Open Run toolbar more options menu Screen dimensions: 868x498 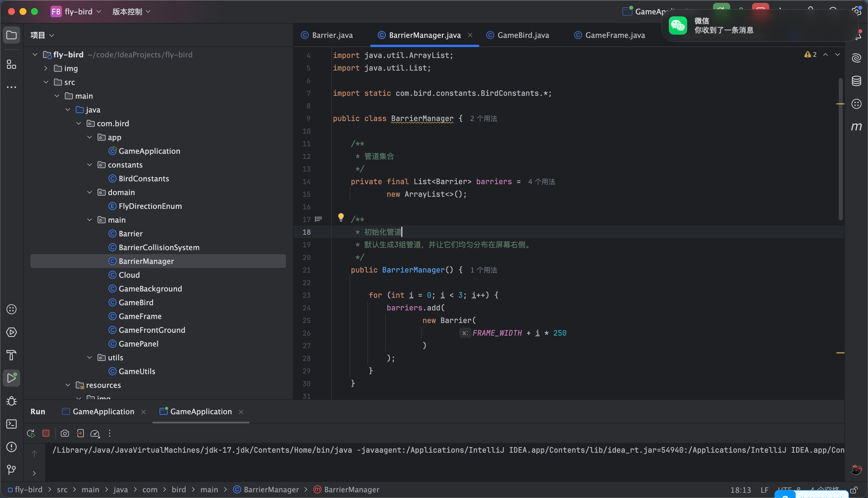[x=109, y=433]
